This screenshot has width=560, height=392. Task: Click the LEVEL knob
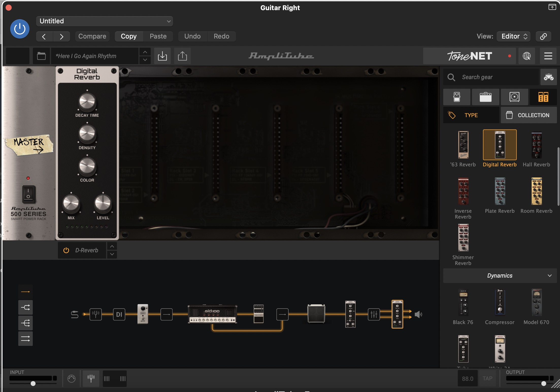[103, 204]
